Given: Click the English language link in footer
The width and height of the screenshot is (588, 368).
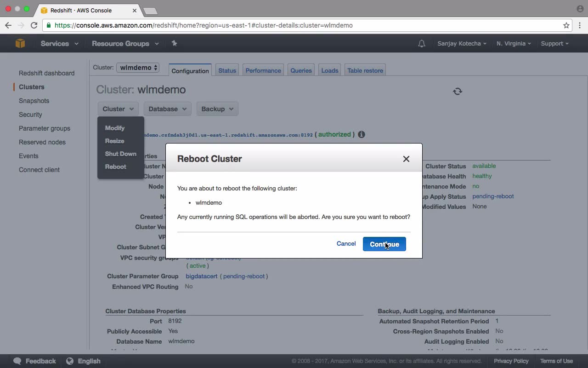Looking at the screenshot, I should click(x=89, y=361).
